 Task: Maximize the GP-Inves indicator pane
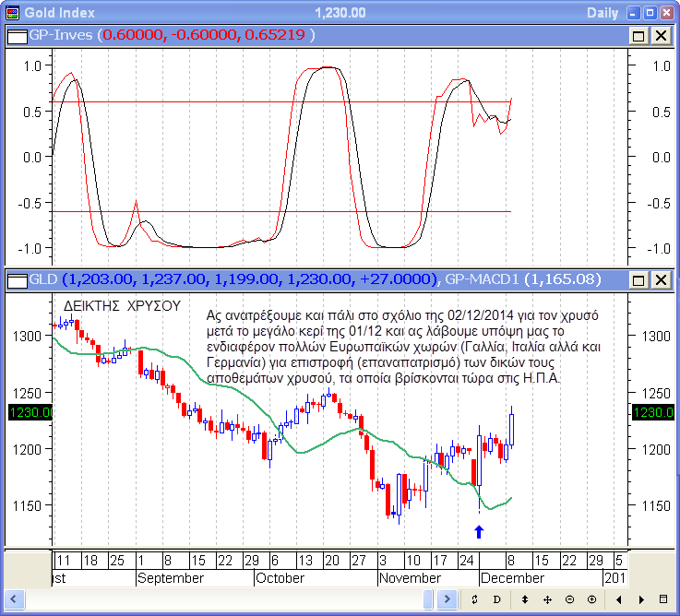[x=638, y=35]
